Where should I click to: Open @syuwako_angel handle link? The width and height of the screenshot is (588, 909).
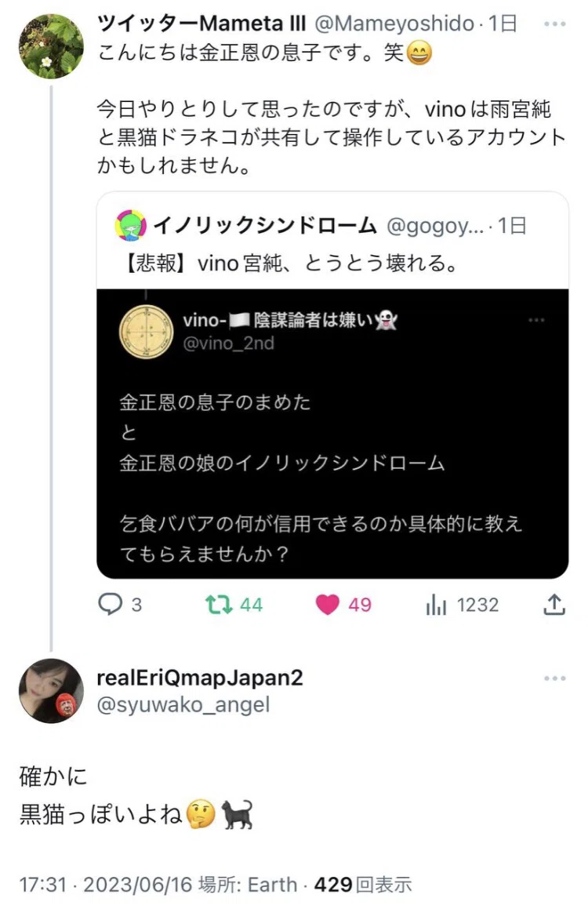(x=183, y=705)
